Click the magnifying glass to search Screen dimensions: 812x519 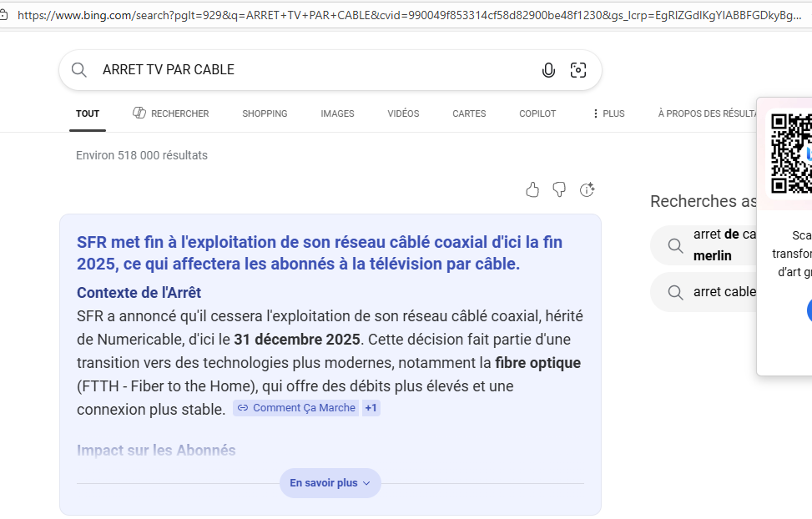click(x=78, y=70)
